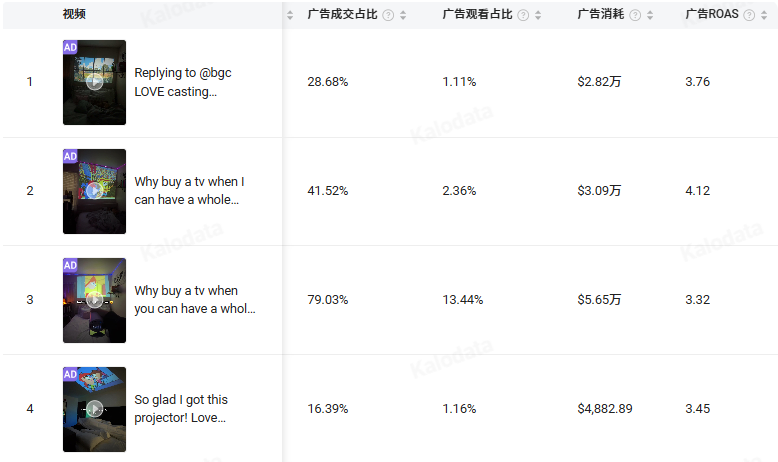Sort table by 广告ROAS column
Screen dimensions: 778x462
(x=764, y=15)
